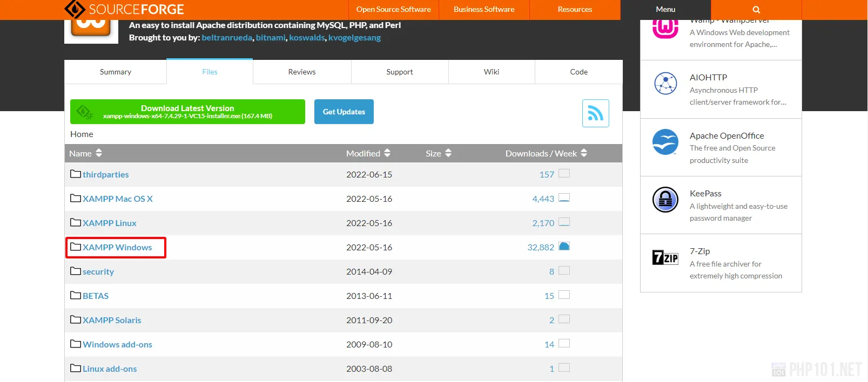Screen dimensions: 868x382
Task: Sort by Downloads / Week column
Action: [x=546, y=153]
